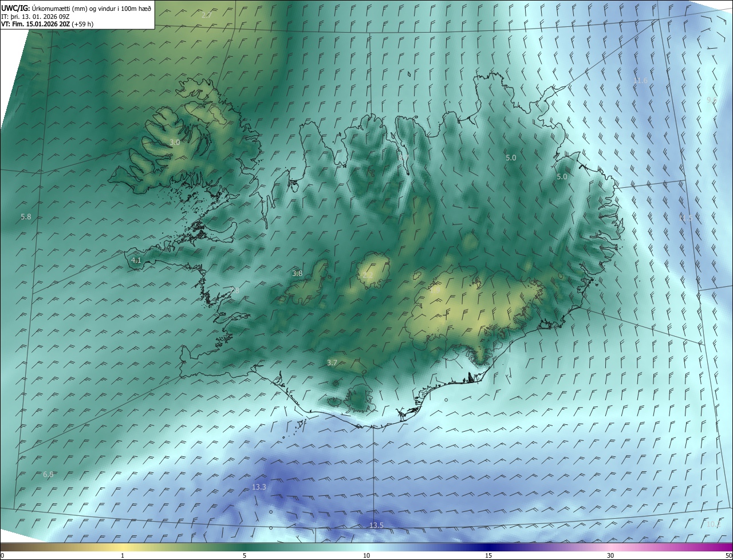The image size is (733, 560).
Task: Click the 50 tick on the colour scale
Action: [728, 556]
